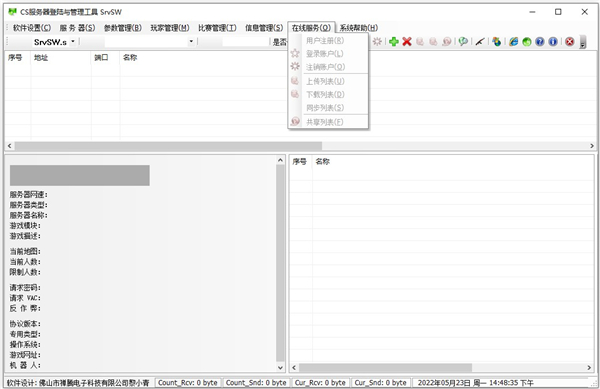Click the green app icon in title bar
Viewport: 600px width, 389px height.
(12, 12)
